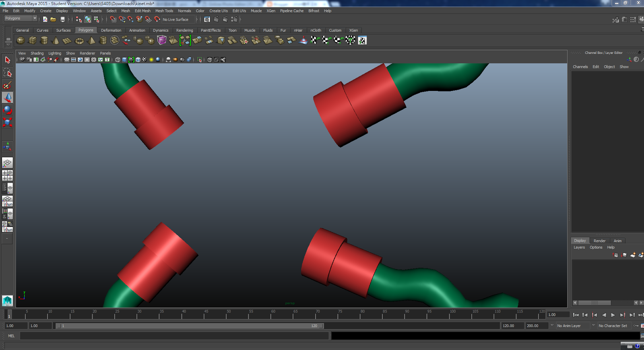This screenshot has height=350, width=644.
Task: Toggle snap to curves magnet
Action: (x=122, y=19)
